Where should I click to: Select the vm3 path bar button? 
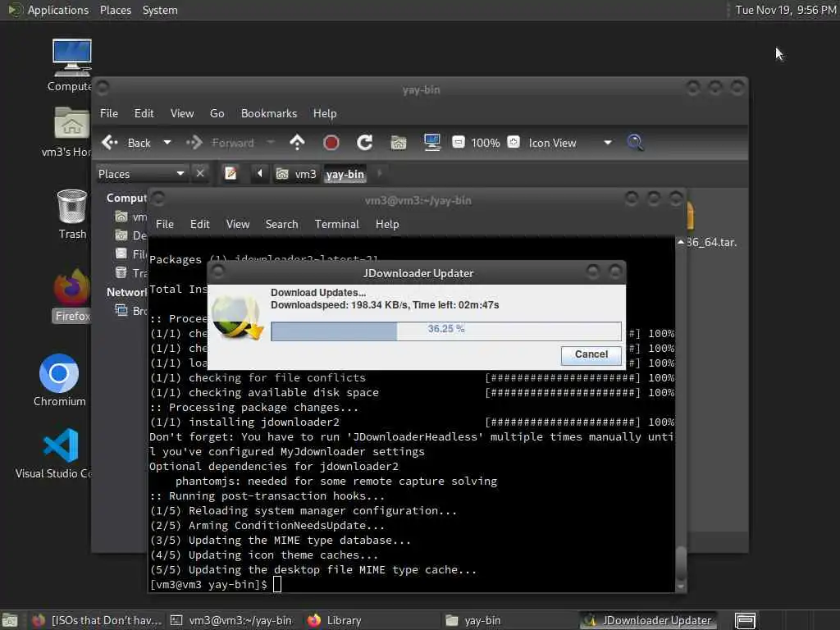click(296, 174)
